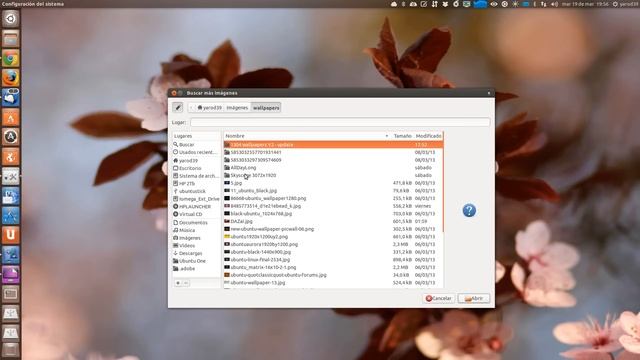The image size is (640, 360).
Task: Go to the Imágenes breadcrumb
Action: coord(237,108)
